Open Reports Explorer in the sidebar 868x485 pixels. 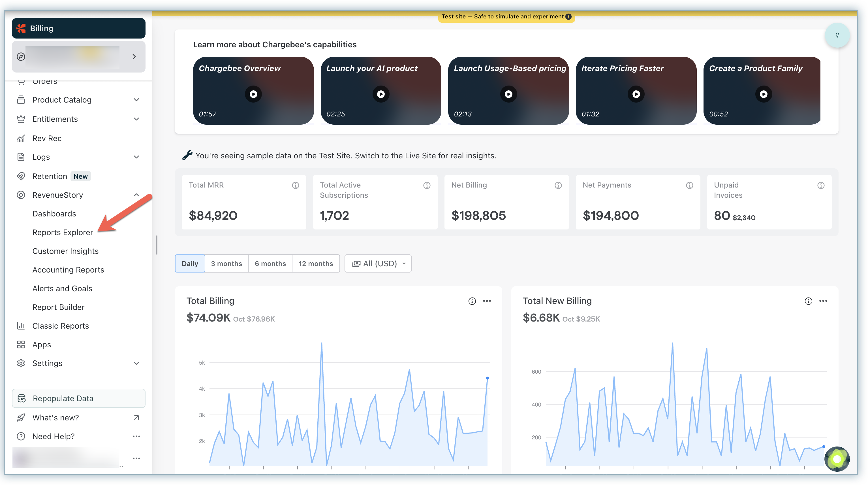pyautogui.click(x=62, y=232)
